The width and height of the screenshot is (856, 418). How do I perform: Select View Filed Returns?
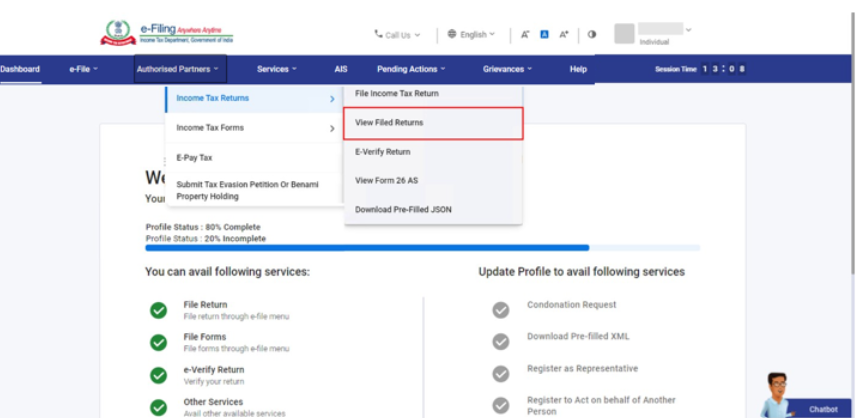pos(432,123)
